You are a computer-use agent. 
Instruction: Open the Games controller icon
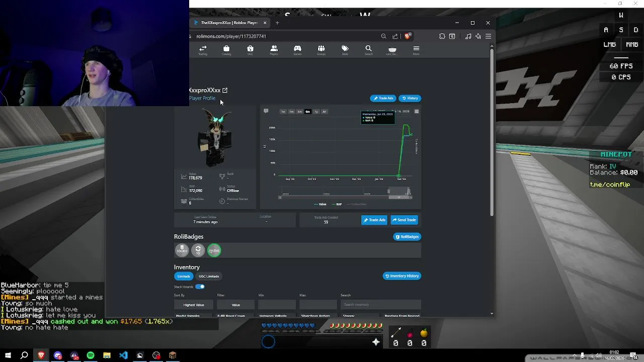297,50
